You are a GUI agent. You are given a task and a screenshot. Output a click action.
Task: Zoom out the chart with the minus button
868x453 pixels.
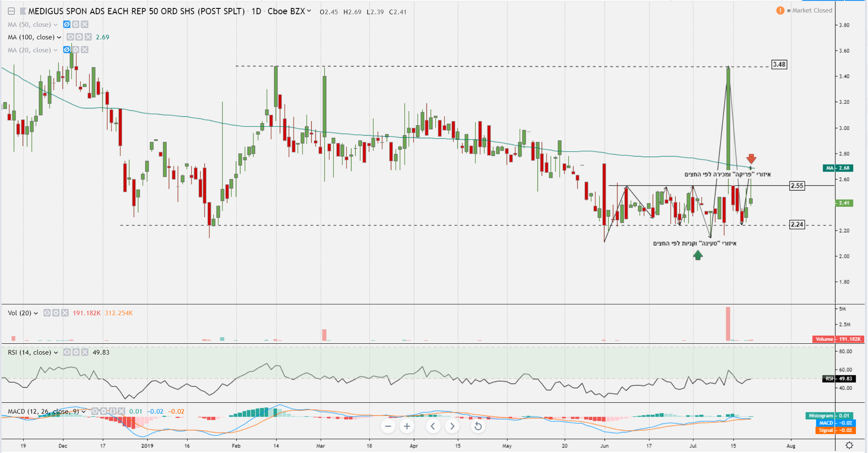[x=388, y=426]
